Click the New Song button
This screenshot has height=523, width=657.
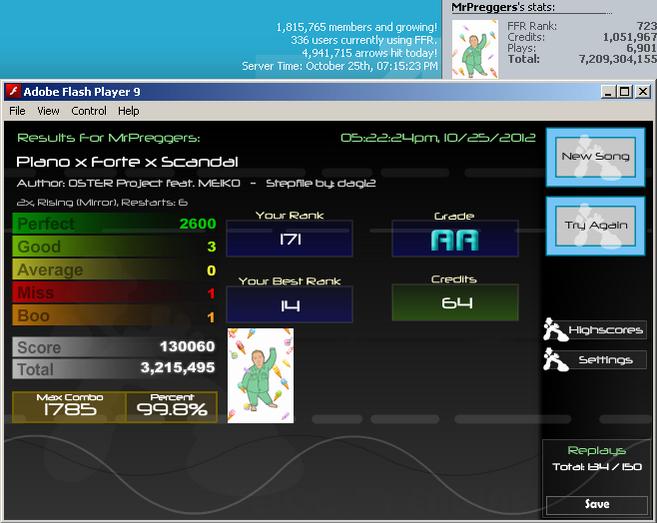[595, 157]
